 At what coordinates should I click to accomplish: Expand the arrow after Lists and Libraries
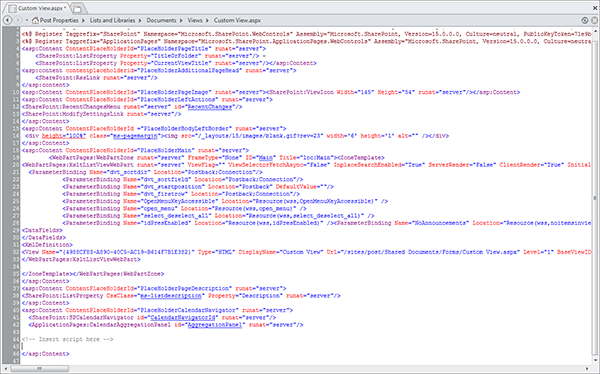[141, 20]
